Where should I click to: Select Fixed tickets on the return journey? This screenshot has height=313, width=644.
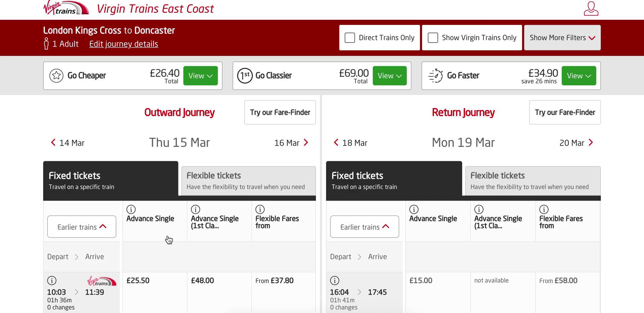point(394,180)
